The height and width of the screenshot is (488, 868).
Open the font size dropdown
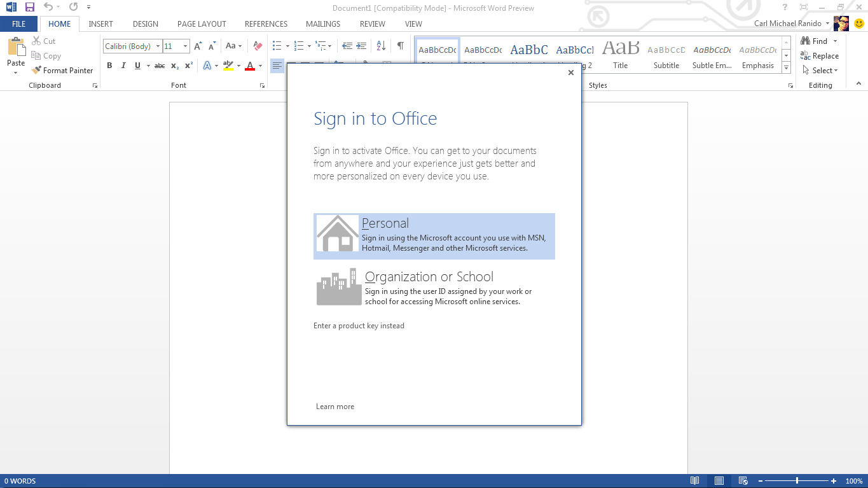[x=185, y=46]
